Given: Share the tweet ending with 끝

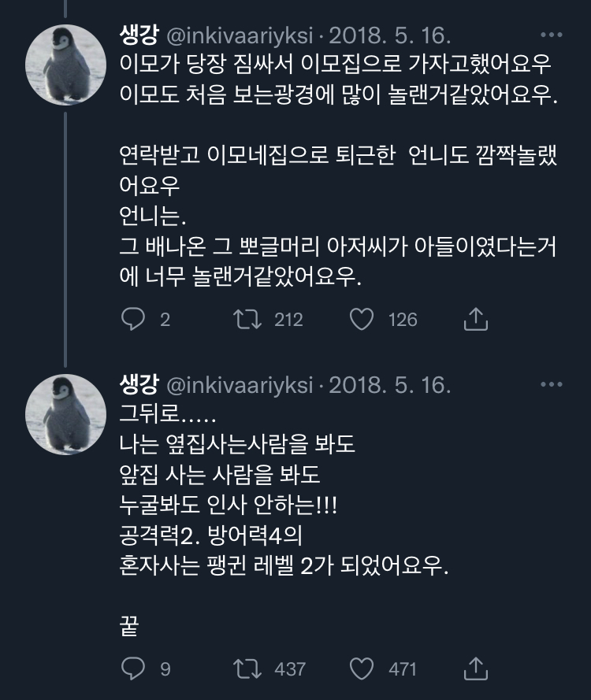Looking at the screenshot, I should 476,669.
